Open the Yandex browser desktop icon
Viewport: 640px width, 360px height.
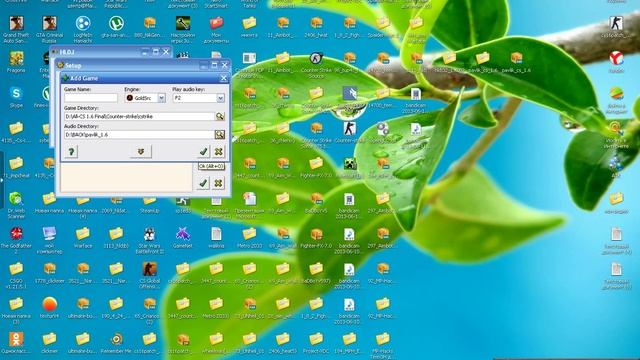click(616, 58)
